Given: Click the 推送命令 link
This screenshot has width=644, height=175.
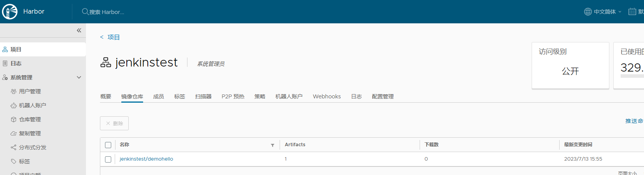Looking at the screenshot, I should (634, 121).
